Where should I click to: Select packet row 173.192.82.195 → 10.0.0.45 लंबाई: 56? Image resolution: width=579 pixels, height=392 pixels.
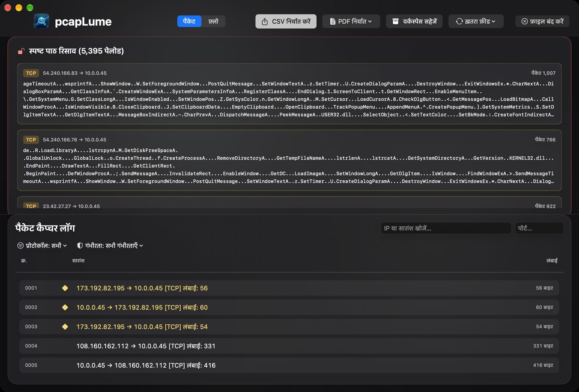289,288
